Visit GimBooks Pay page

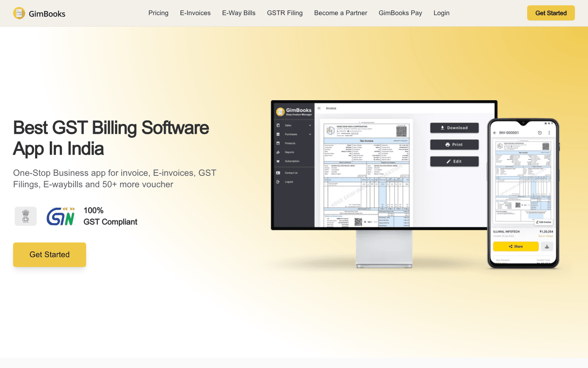400,13
